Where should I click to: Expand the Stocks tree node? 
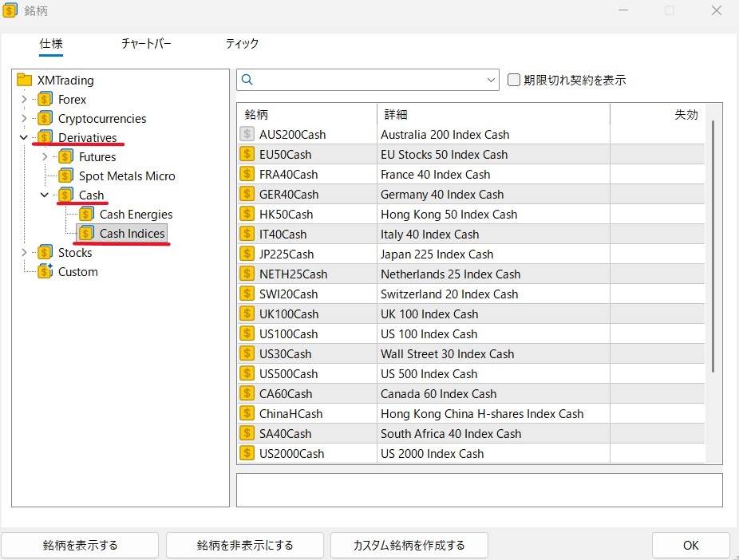(x=24, y=252)
